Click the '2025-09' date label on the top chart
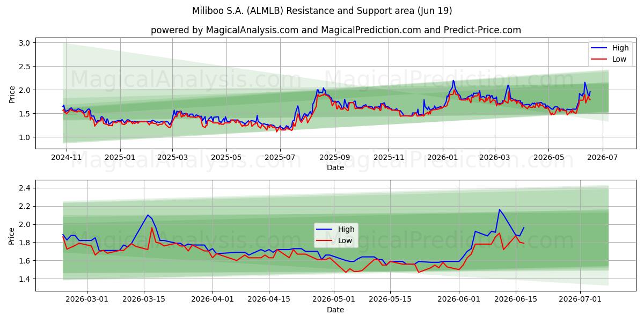644x322 pixels. (334, 158)
